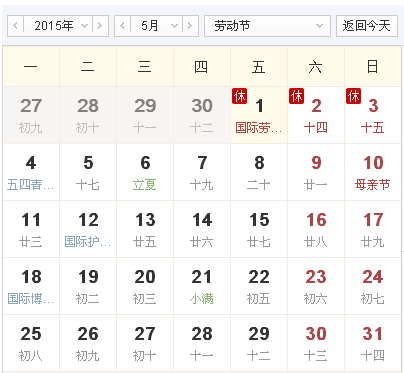The width and height of the screenshot is (404, 373).
Task: Select May 7 十九 date
Action: [x=202, y=172]
